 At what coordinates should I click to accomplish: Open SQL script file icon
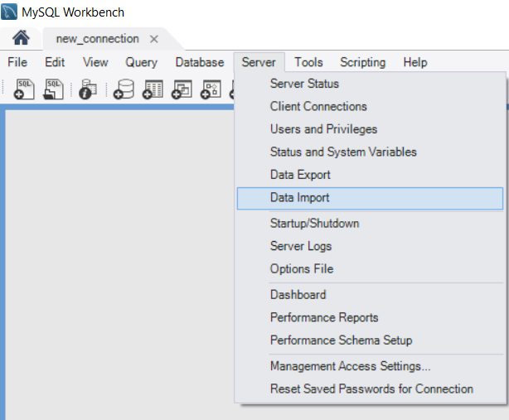pos(53,89)
